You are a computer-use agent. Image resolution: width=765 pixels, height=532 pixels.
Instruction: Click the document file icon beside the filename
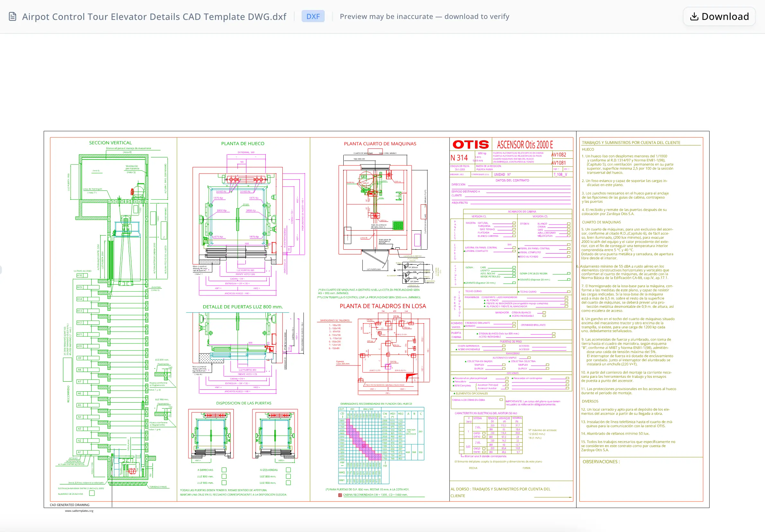point(12,16)
